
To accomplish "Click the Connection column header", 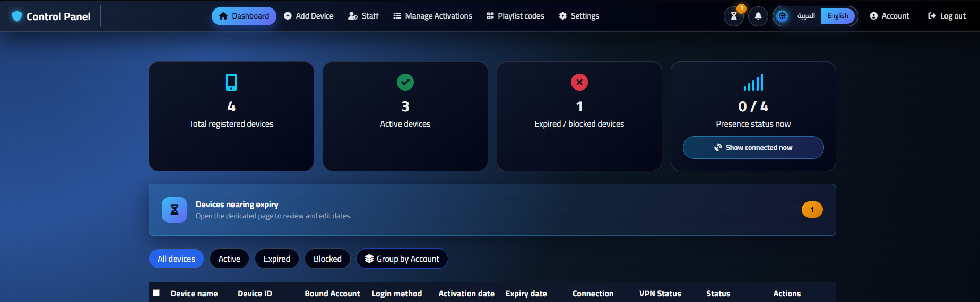I will click(x=593, y=294).
